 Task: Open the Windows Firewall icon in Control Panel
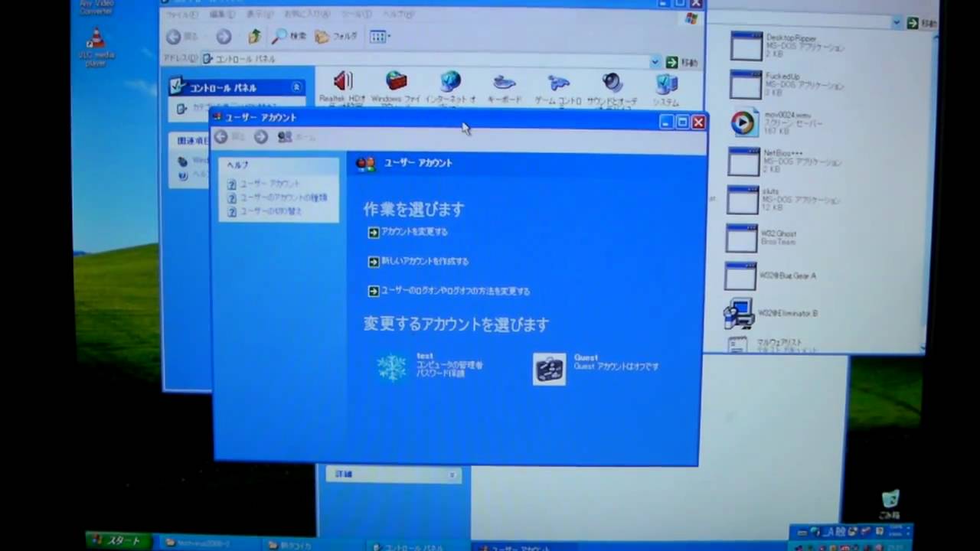tap(396, 82)
